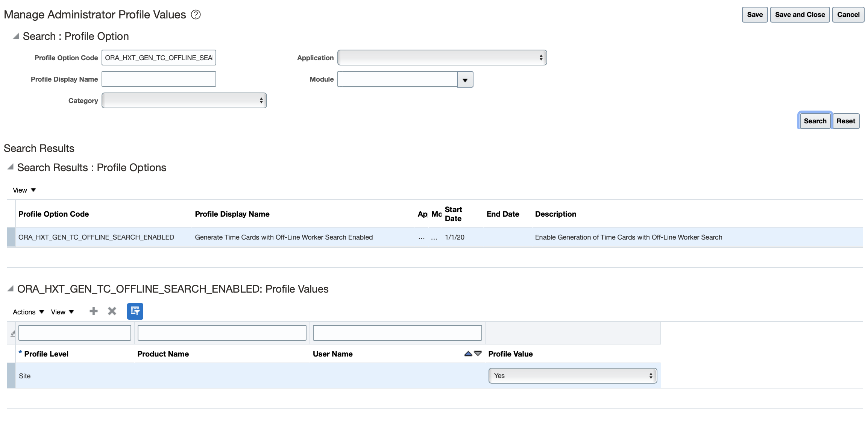The width and height of the screenshot is (868, 431).
Task: Click the plus icon to add profile value
Action: 94,311
